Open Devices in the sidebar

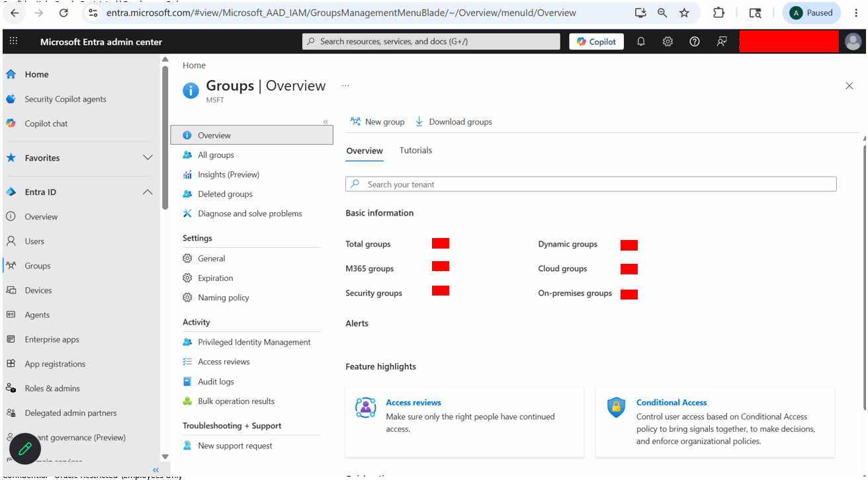38,290
